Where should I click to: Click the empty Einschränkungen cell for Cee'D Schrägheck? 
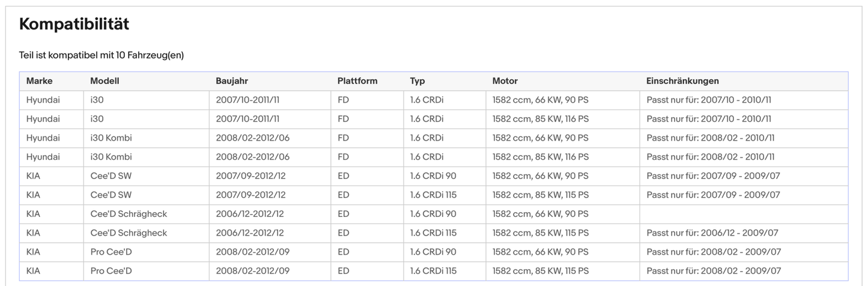[x=743, y=214]
